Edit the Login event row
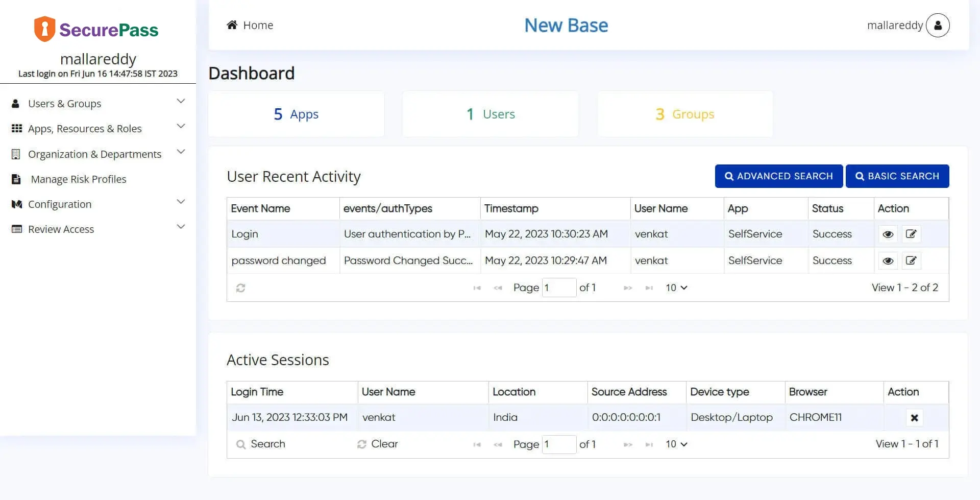 click(x=911, y=234)
